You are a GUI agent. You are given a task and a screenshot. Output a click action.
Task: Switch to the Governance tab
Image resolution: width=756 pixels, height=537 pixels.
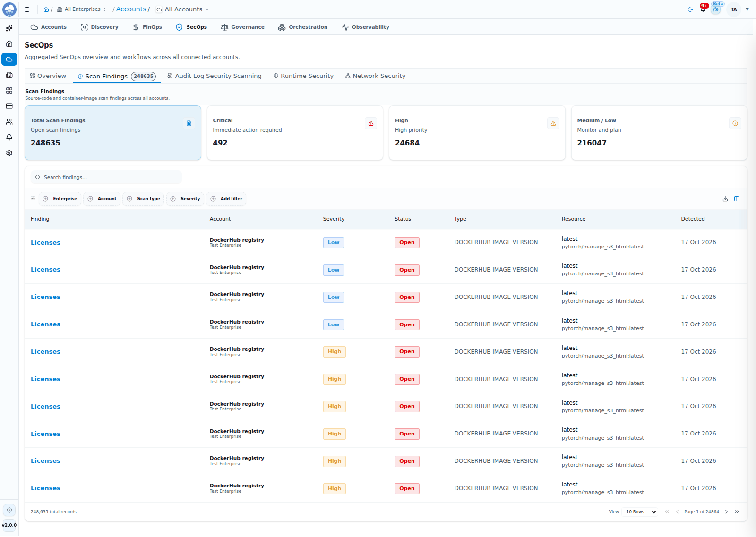tap(243, 27)
